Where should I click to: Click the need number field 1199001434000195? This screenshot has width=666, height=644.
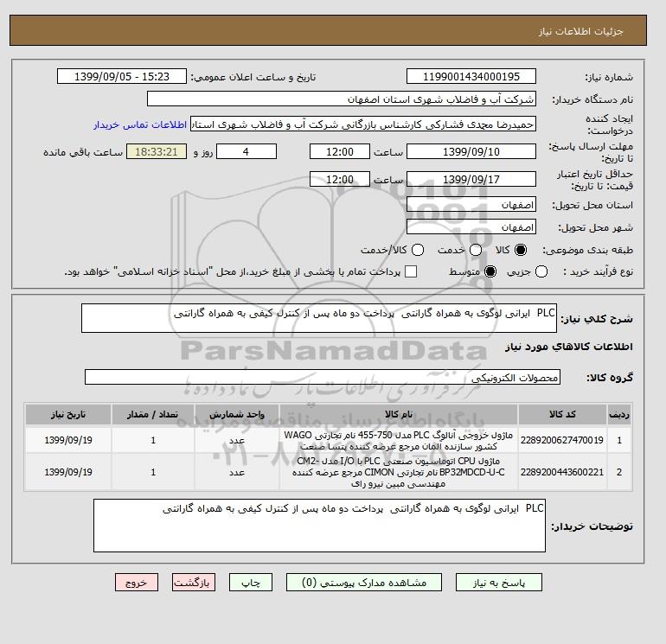click(x=471, y=76)
